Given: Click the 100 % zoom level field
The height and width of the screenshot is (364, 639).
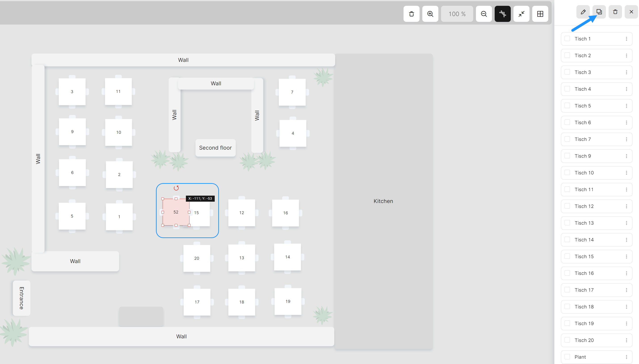Looking at the screenshot, I should pyautogui.click(x=457, y=14).
